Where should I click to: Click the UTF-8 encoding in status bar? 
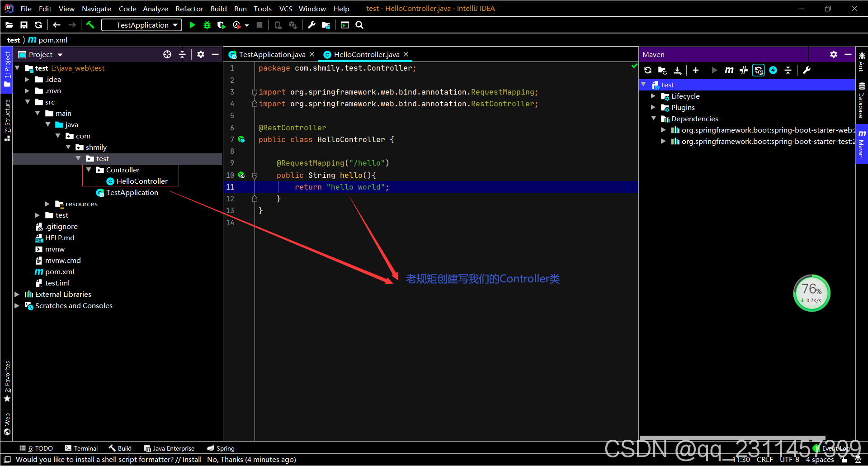[789, 460]
